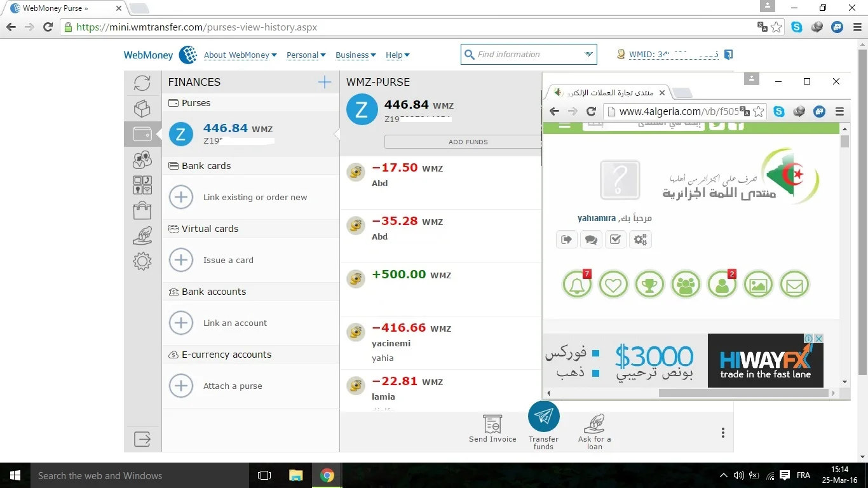Open the notifications bell with 7 badge

(577, 285)
